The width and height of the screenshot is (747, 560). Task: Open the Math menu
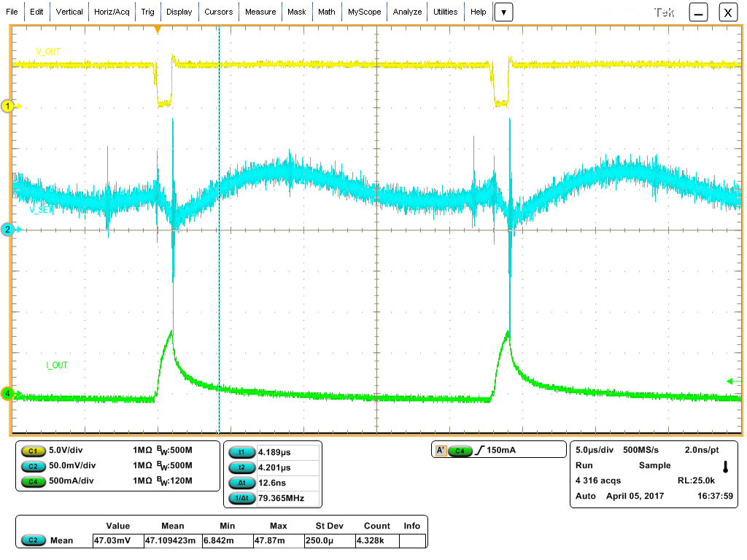[x=327, y=12]
